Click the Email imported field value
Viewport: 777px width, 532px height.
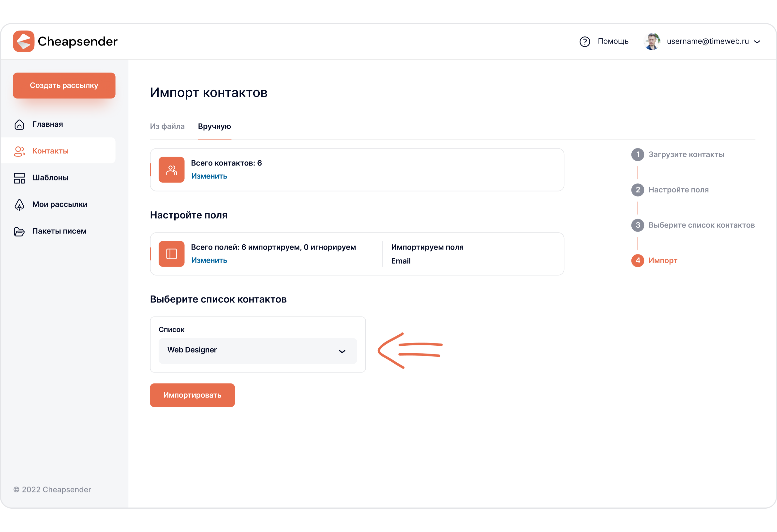pyautogui.click(x=401, y=261)
